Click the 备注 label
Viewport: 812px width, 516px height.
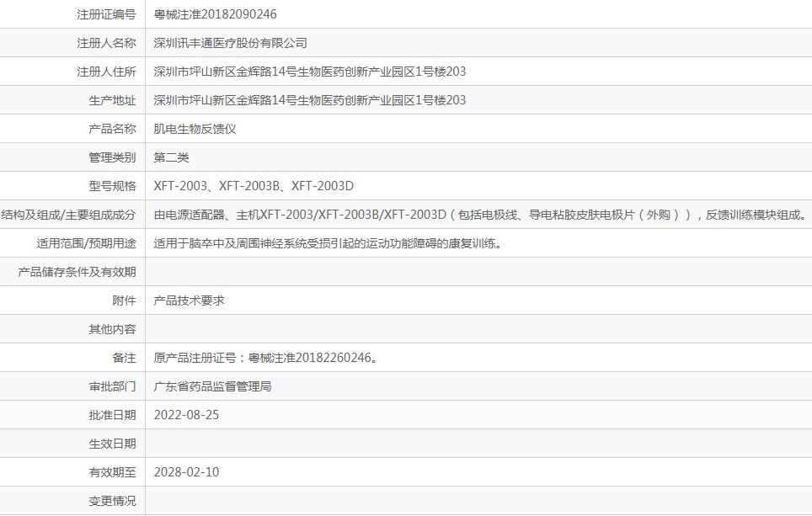pyautogui.click(x=124, y=358)
